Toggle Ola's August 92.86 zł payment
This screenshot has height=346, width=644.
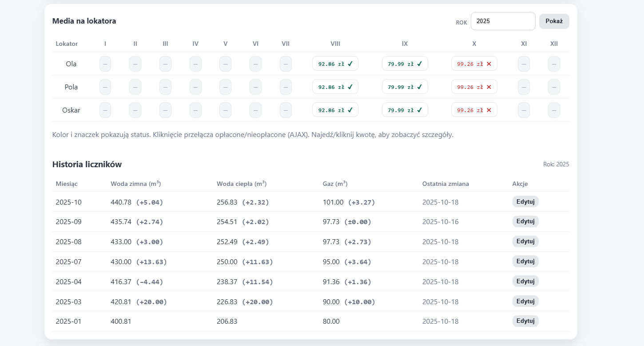(x=335, y=64)
